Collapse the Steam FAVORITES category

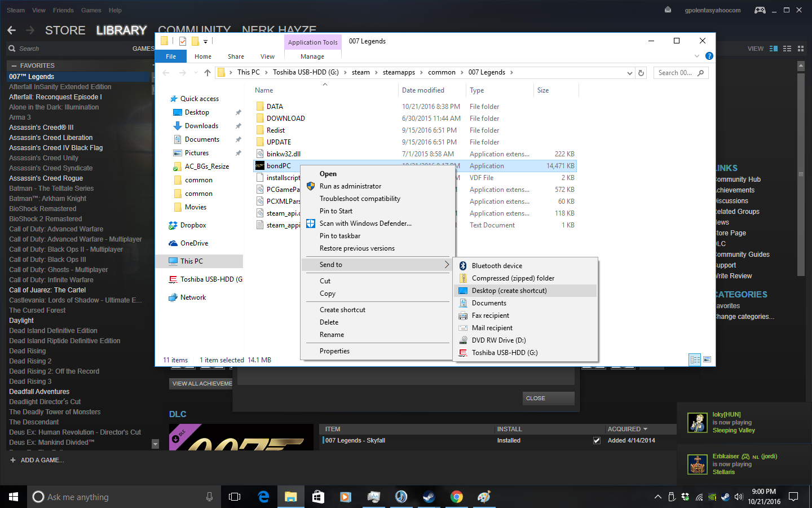13,65
